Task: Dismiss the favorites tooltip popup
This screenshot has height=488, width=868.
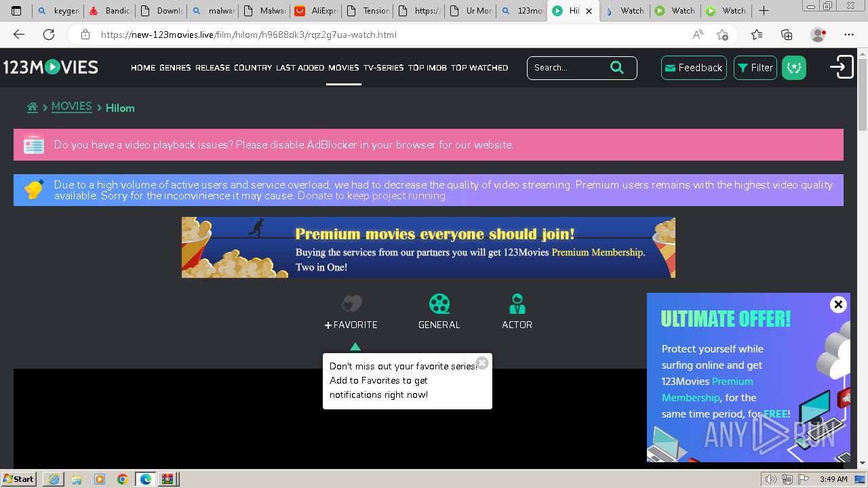Action: [482, 363]
